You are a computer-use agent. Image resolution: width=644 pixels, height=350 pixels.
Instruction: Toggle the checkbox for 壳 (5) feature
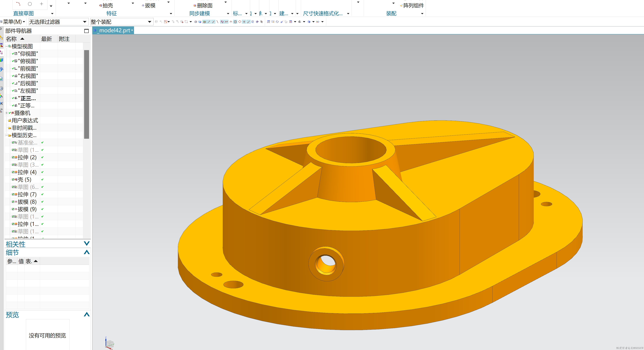[x=13, y=179]
